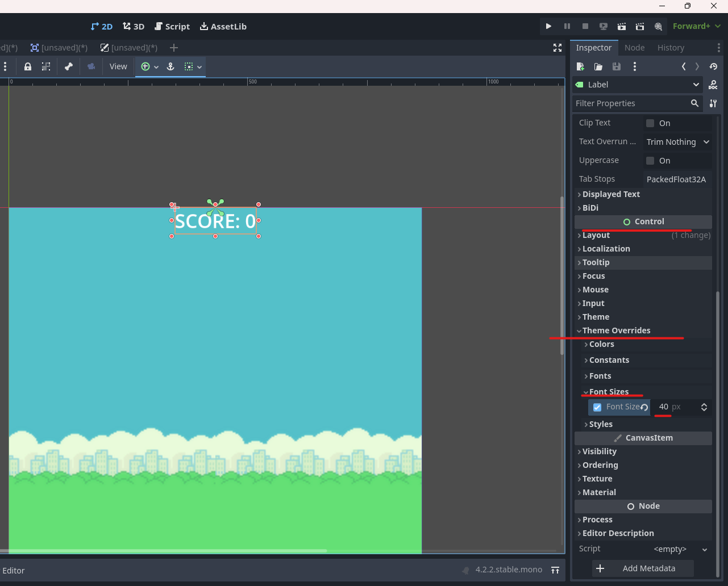The image size is (728, 586).
Task: Switch to the Node tab
Action: 634,48
